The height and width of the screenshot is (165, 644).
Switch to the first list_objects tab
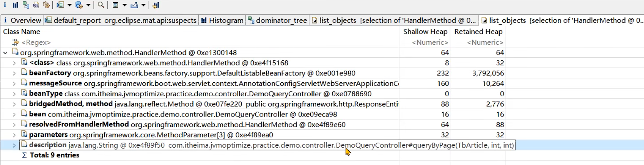(394, 20)
